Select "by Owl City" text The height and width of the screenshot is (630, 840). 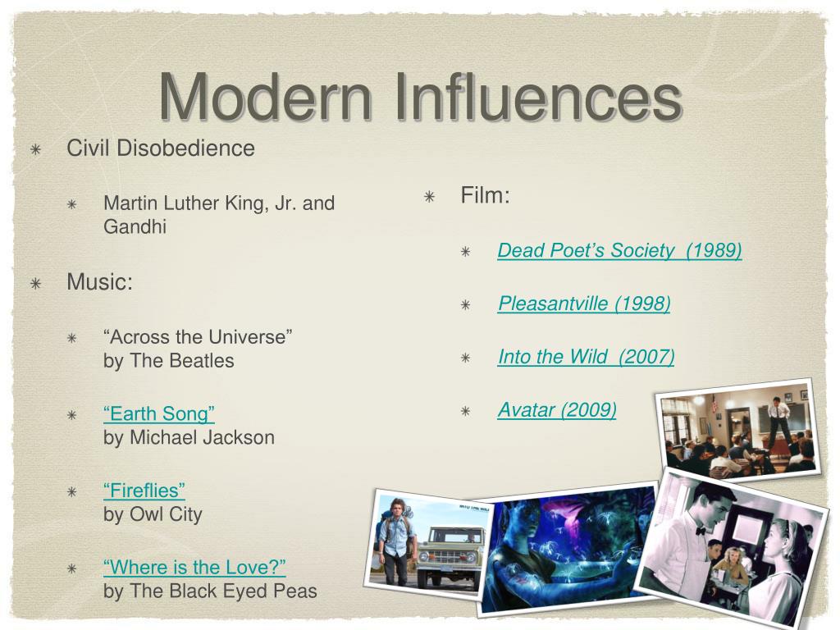tap(153, 514)
